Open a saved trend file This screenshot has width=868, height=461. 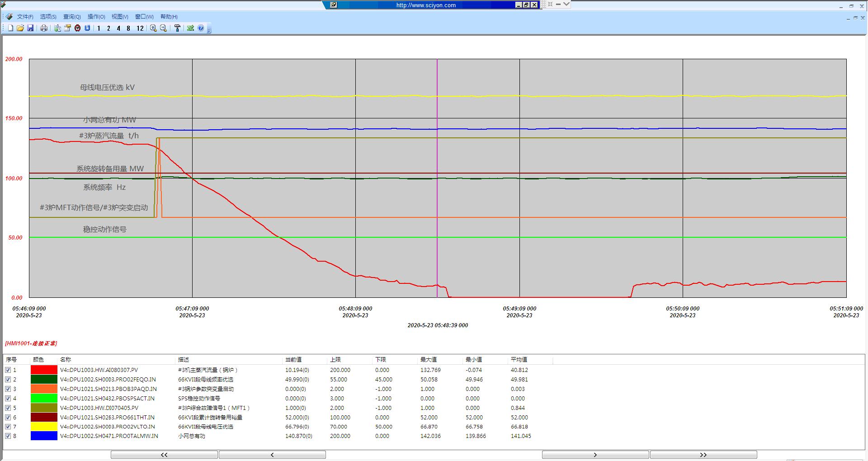(20, 28)
